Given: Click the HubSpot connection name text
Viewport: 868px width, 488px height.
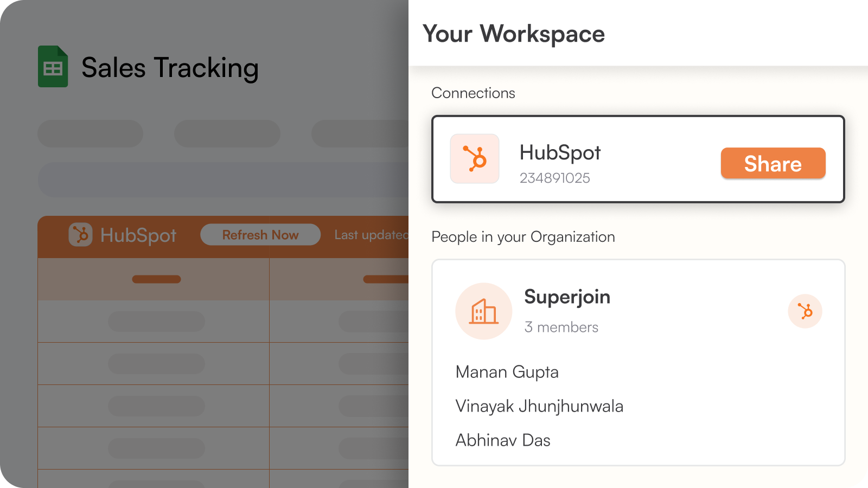Looking at the screenshot, I should (560, 153).
